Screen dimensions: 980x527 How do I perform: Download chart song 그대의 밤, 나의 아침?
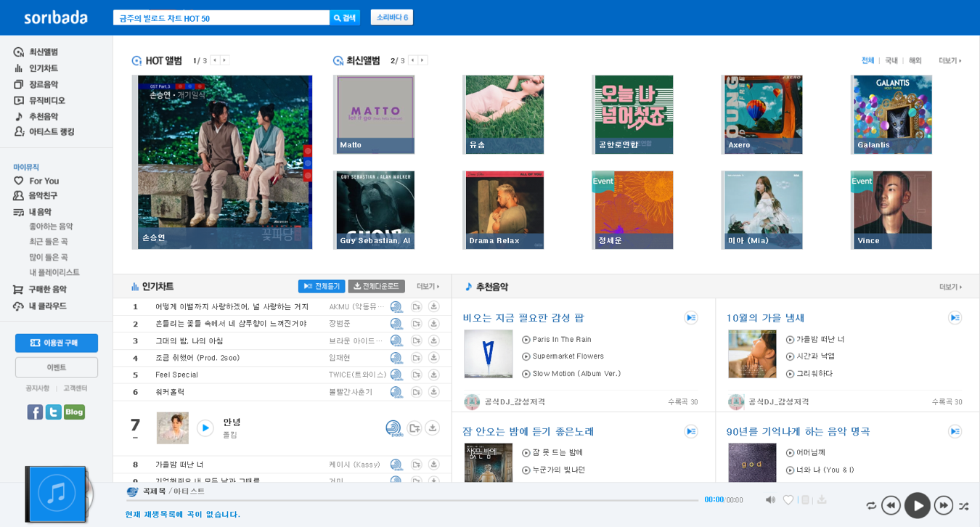click(x=434, y=340)
